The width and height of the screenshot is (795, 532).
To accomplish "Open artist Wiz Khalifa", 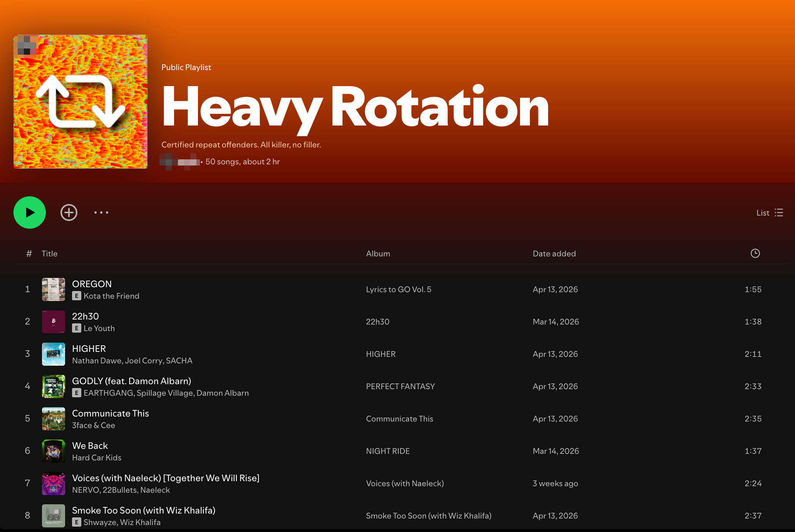I will pyautogui.click(x=140, y=522).
